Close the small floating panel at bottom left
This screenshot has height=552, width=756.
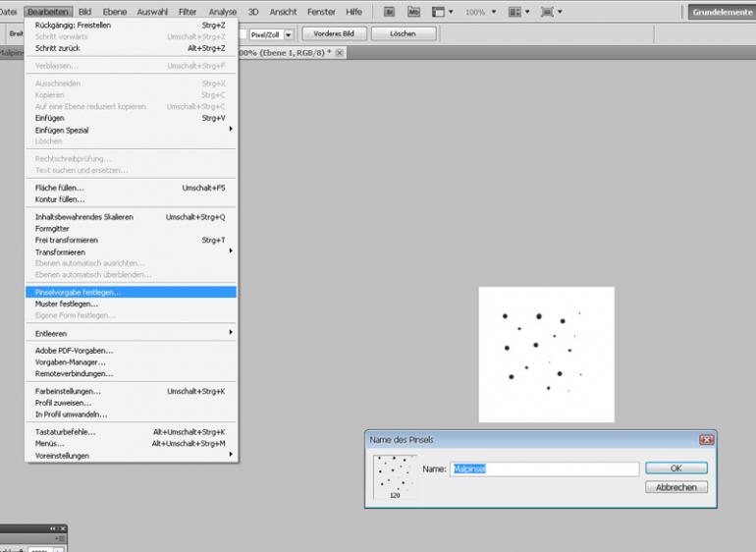[x=63, y=528]
